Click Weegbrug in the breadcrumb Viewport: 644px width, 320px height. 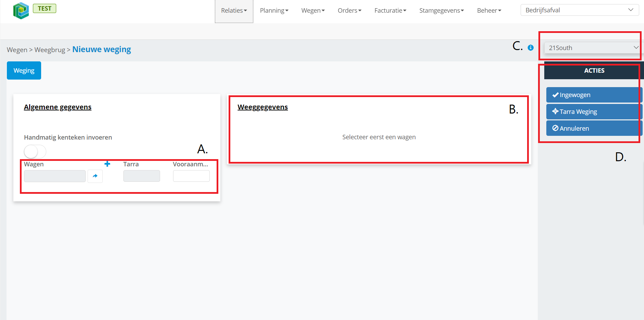(50, 50)
